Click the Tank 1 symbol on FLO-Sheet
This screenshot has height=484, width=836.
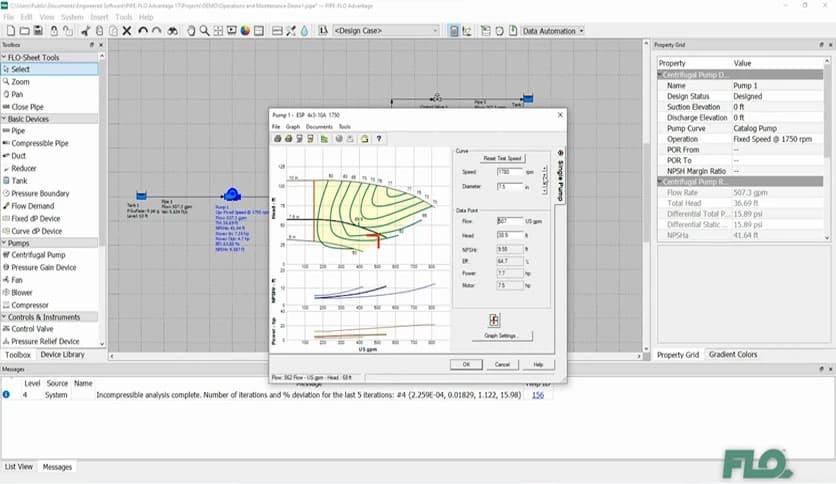pos(141,196)
